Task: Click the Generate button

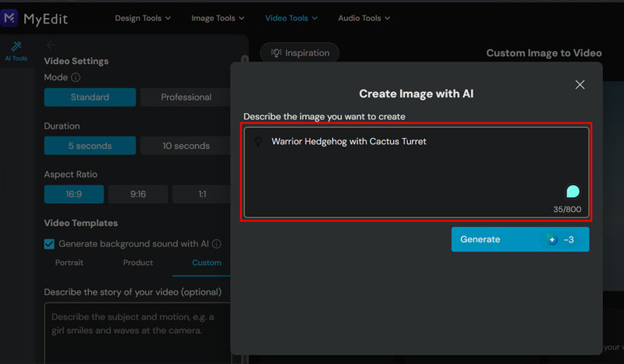Action: (519, 239)
